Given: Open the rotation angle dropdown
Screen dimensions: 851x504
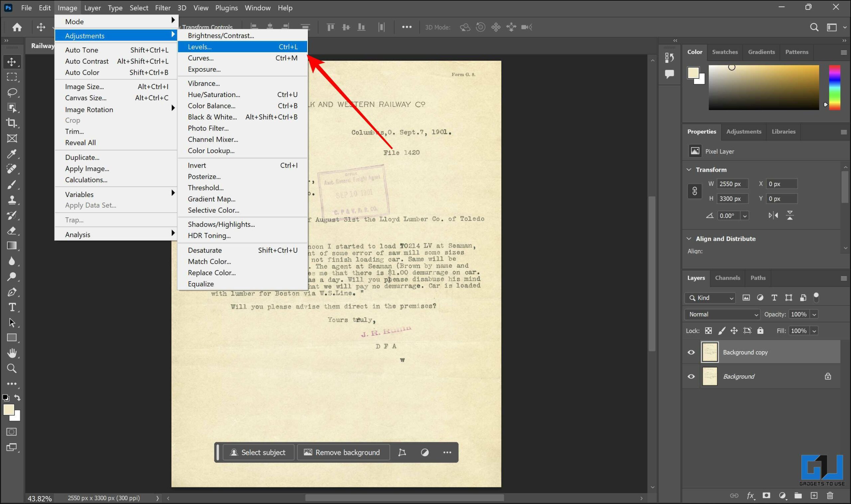Looking at the screenshot, I should pyautogui.click(x=745, y=216).
